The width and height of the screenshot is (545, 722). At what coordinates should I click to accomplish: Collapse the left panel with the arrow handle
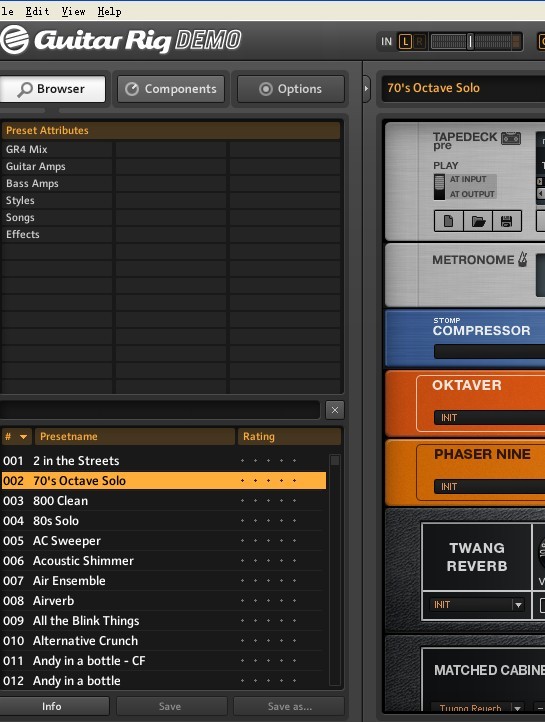pos(366,88)
